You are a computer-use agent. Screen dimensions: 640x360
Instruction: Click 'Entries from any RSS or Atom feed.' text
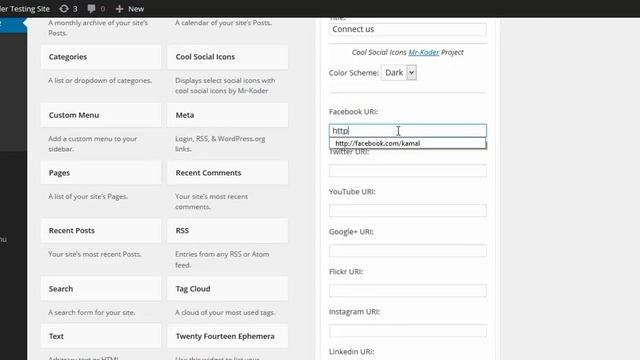coord(222,260)
